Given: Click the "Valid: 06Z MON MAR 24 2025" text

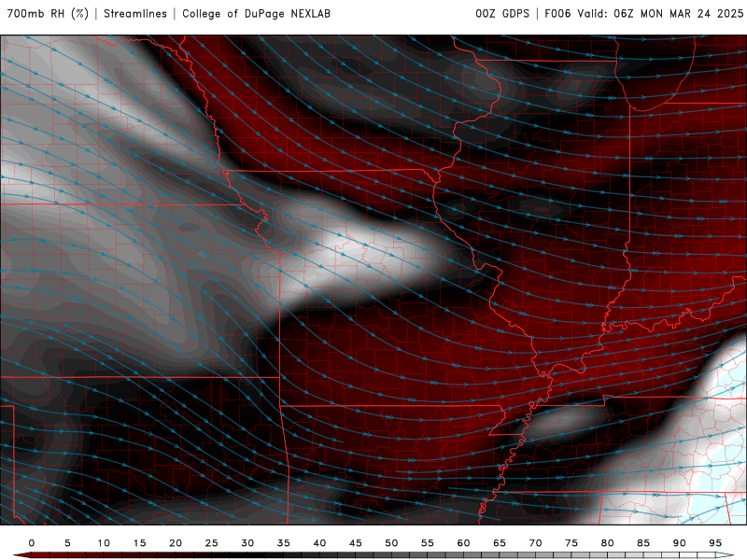Looking at the screenshot, I should [660, 13].
